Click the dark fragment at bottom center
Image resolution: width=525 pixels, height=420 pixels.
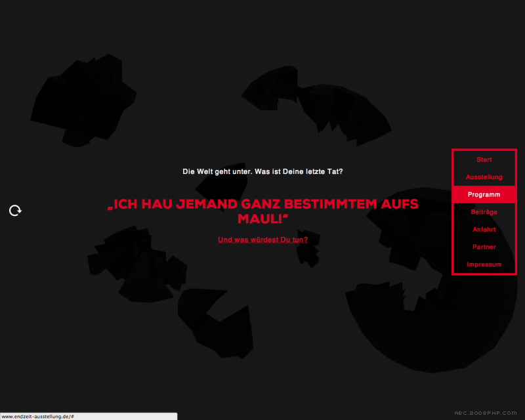coord(217,322)
